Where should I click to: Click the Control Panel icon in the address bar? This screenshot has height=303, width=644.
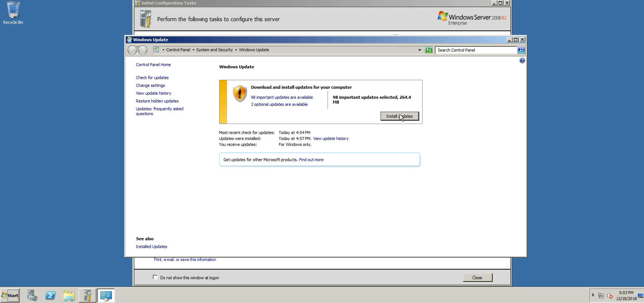tap(157, 50)
